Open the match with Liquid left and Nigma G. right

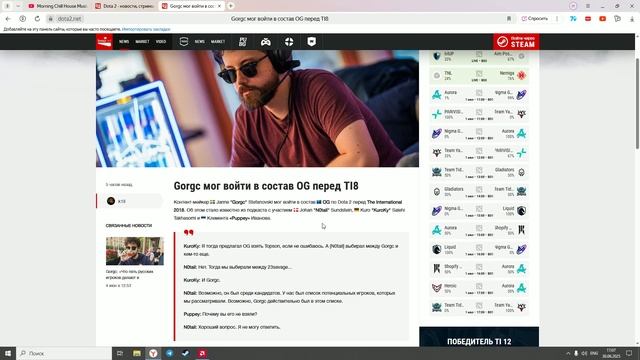click(x=479, y=249)
